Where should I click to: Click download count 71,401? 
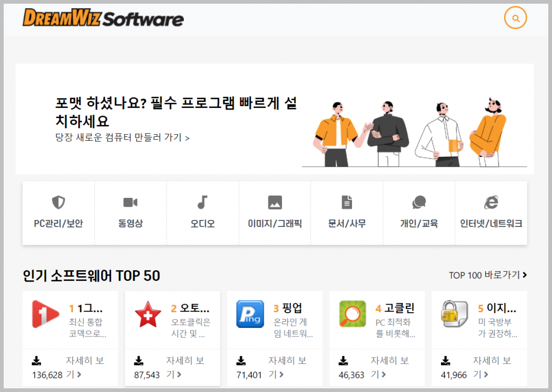pos(249,375)
